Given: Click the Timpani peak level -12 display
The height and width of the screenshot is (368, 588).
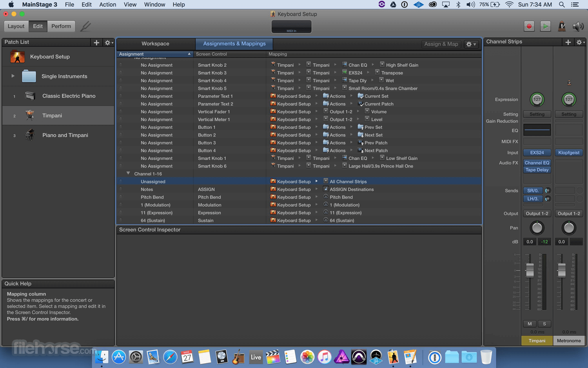Looking at the screenshot, I should [544, 242].
